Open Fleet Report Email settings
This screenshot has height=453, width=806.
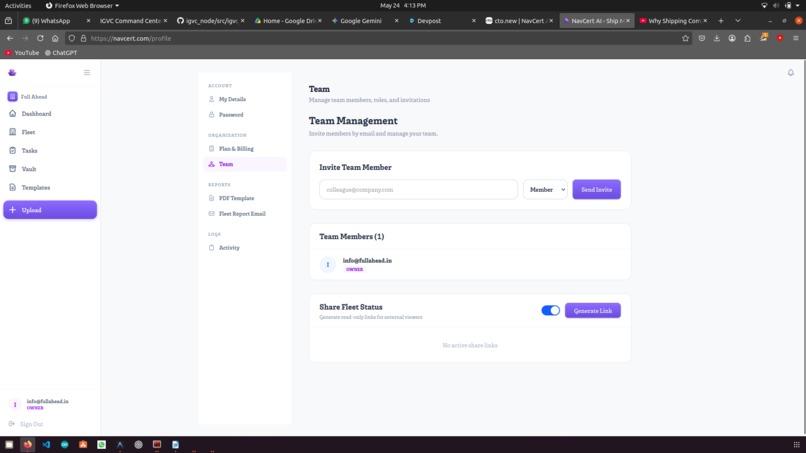pyautogui.click(x=245, y=213)
